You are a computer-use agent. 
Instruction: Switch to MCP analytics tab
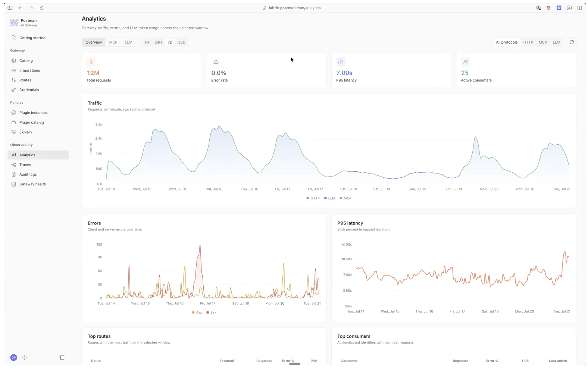(113, 42)
